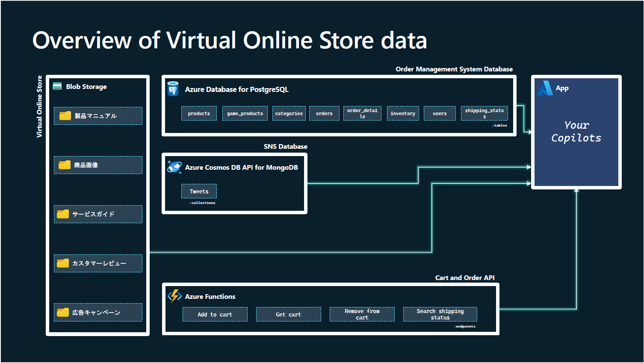
Task: Select the Tweets collection box
Action: point(199,191)
